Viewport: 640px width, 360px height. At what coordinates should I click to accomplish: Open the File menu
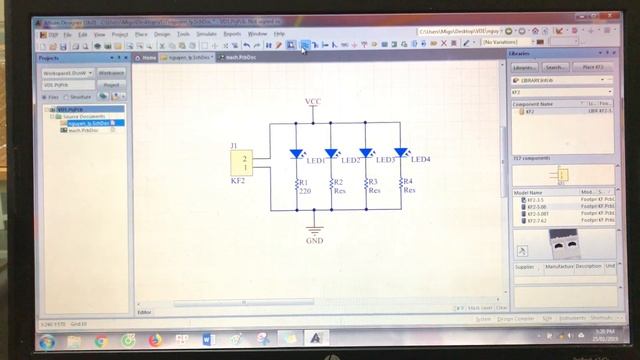[x=67, y=35]
